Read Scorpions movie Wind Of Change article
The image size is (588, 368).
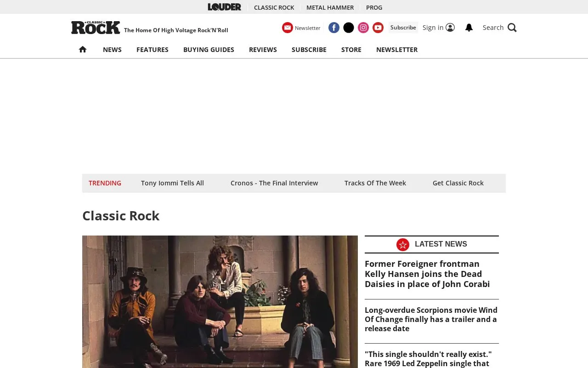(x=431, y=319)
